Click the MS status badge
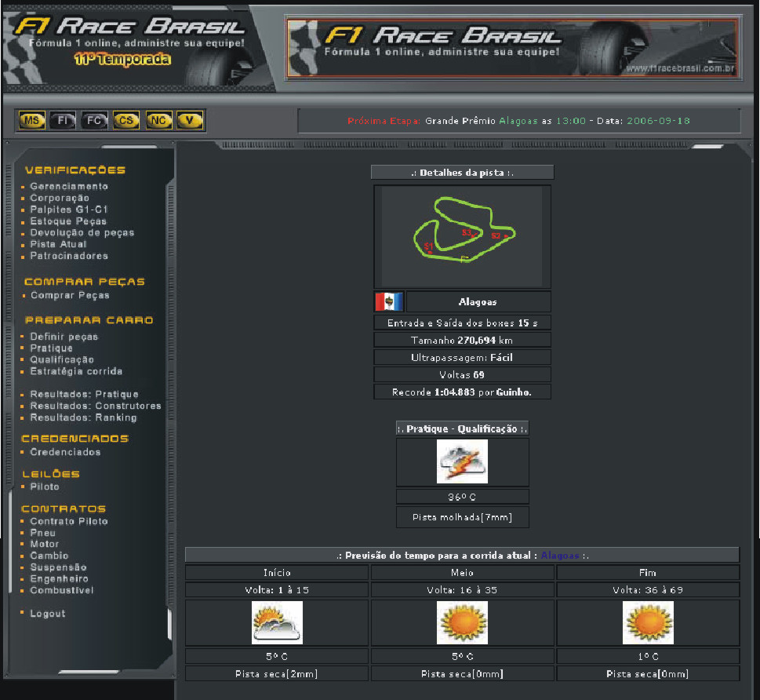 coord(32,121)
